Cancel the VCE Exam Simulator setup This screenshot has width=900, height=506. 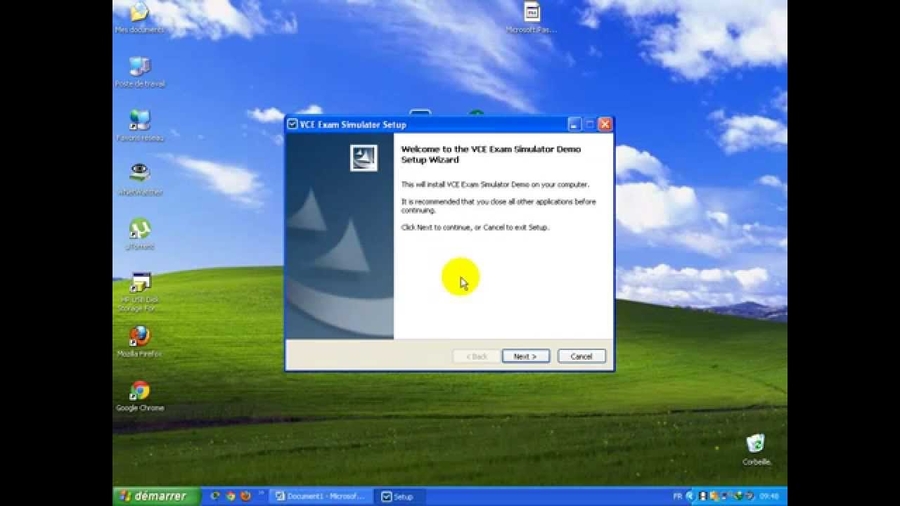pyautogui.click(x=581, y=356)
